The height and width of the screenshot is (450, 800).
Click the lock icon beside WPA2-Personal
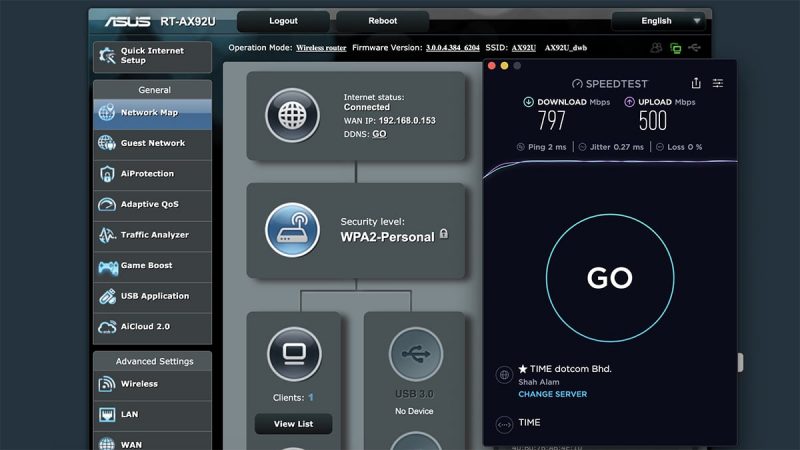click(444, 234)
